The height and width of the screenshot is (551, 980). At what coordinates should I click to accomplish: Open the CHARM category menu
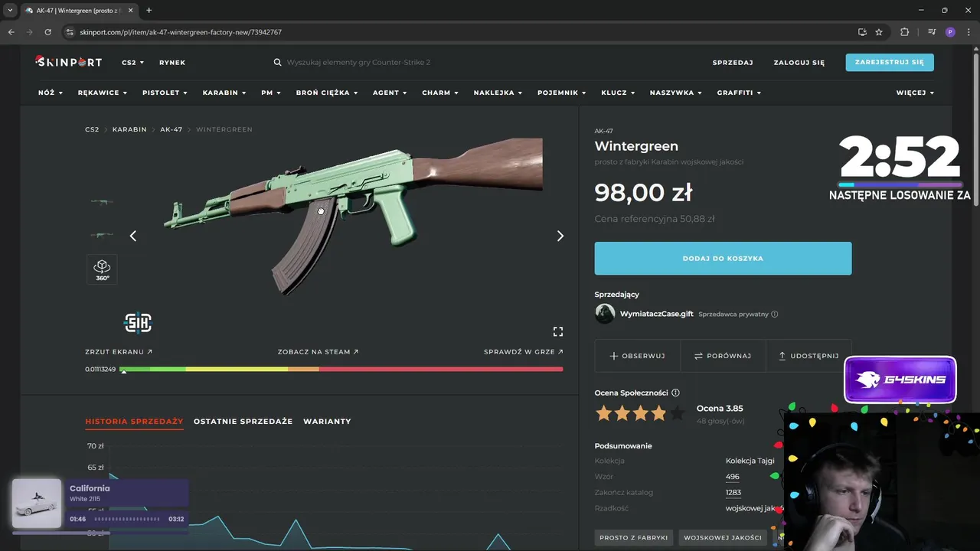tap(440, 93)
